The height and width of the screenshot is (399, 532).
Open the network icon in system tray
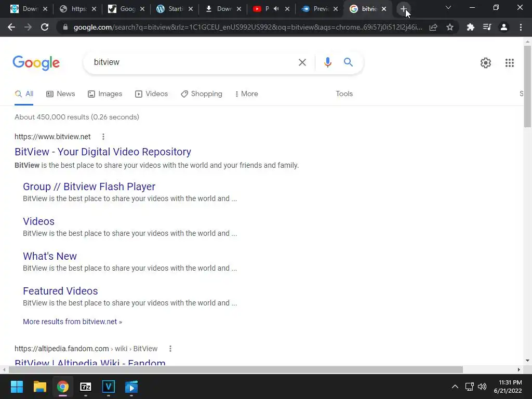pos(470,387)
